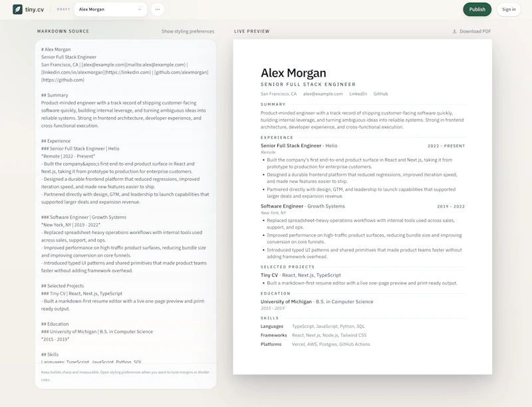
Task: Click 'San Francisco, CA' in preview
Action: point(279,94)
